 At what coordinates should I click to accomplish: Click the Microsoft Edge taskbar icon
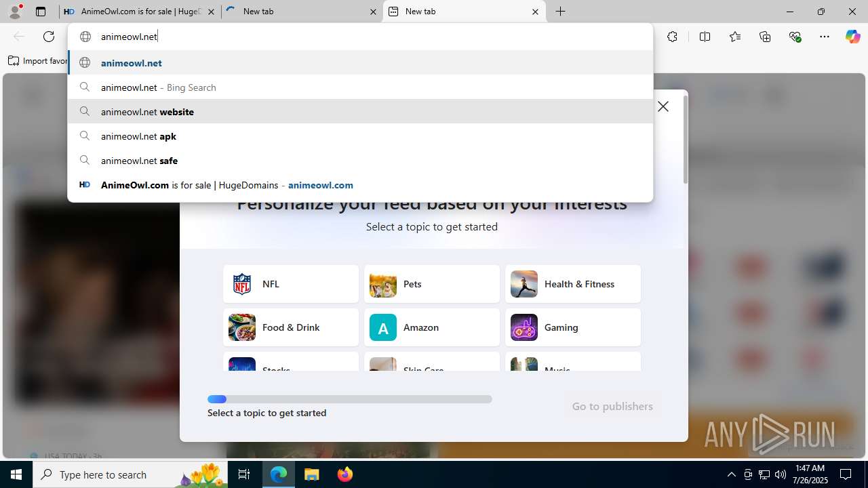pos(279,474)
